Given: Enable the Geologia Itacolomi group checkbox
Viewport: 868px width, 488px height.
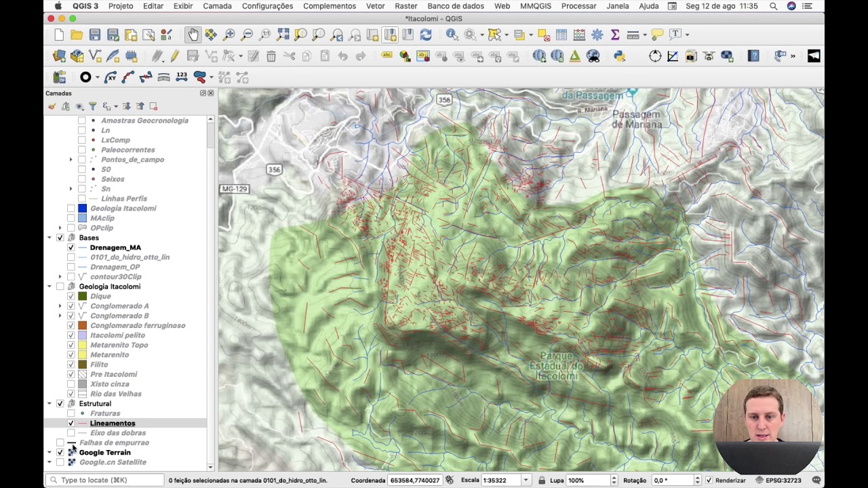Looking at the screenshot, I should pyautogui.click(x=60, y=287).
